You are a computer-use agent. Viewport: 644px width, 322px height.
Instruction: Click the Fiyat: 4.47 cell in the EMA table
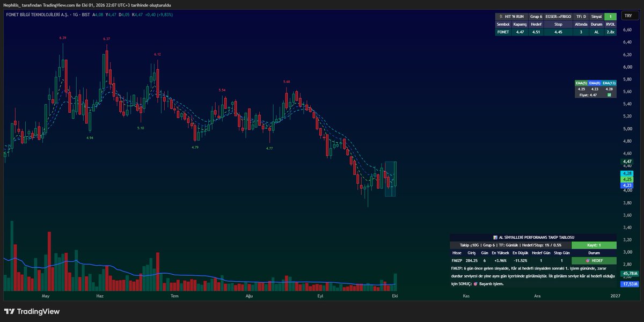pyautogui.click(x=589, y=95)
